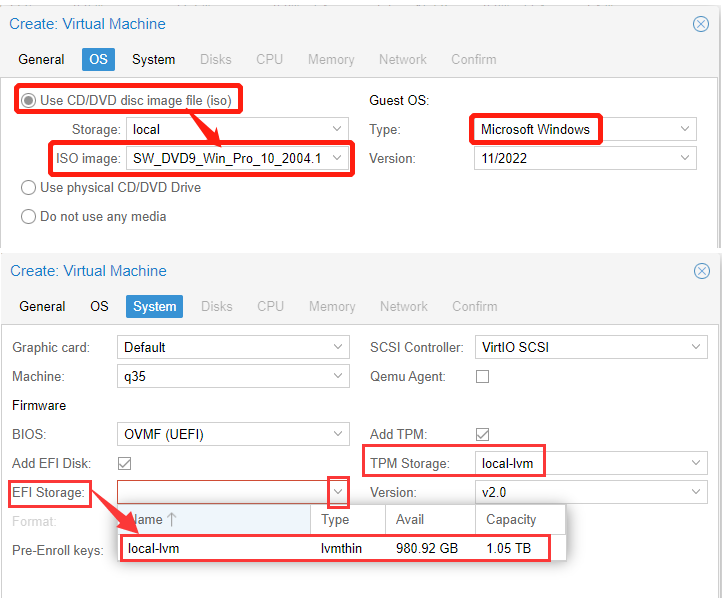Toggle the Add TPM checkbox

(x=482, y=435)
